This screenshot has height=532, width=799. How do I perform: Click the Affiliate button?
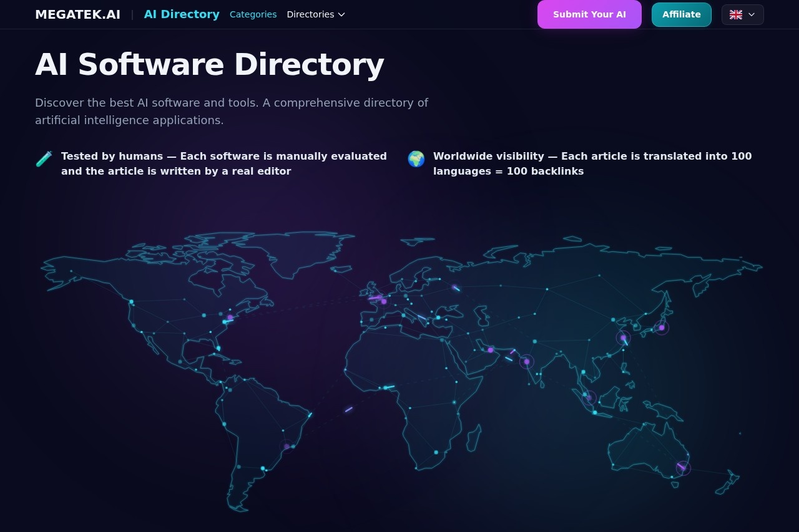click(681, 14)
